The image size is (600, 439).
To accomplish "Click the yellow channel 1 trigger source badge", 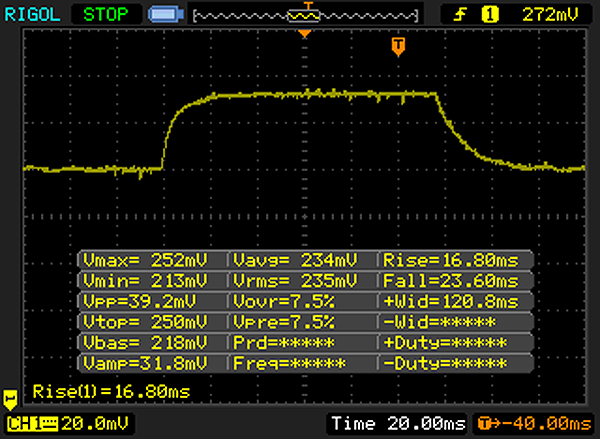I will pyautogui.click(x=490, y=15).
